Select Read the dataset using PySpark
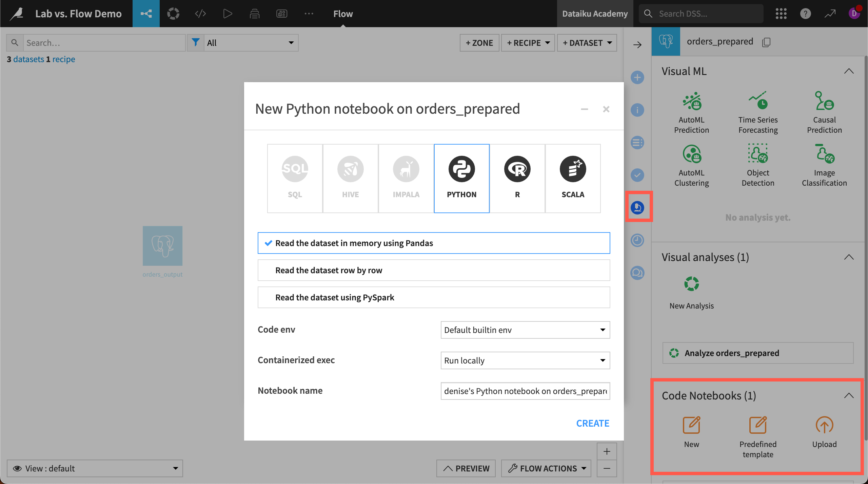This screenshot has height=484, width=868. tap(434, 297)
